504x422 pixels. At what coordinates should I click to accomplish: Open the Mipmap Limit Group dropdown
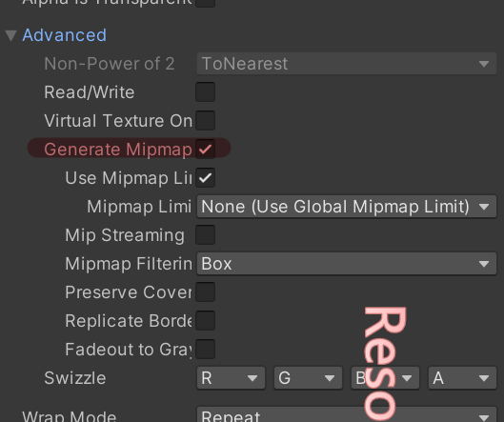pos(347,207)
